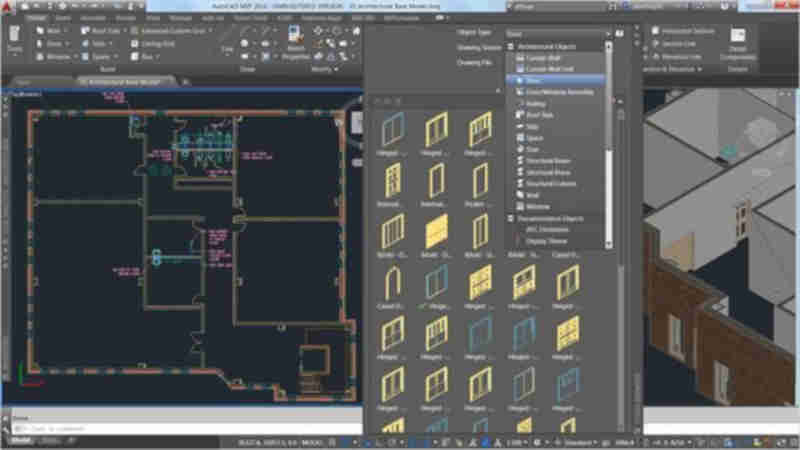This screenshot has height=450, width=800.
Task: Choose the Space tool
Action: tap(96, 57)
